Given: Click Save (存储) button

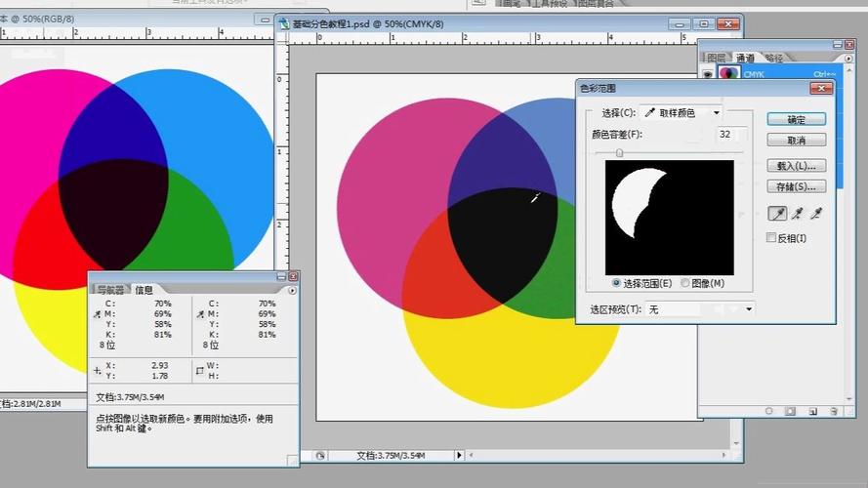Looking at the screenshot, I should click(797, 186).
